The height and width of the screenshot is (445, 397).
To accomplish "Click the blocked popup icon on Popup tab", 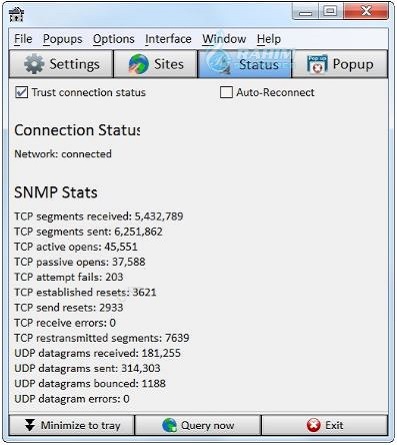I will pos(317,64).
